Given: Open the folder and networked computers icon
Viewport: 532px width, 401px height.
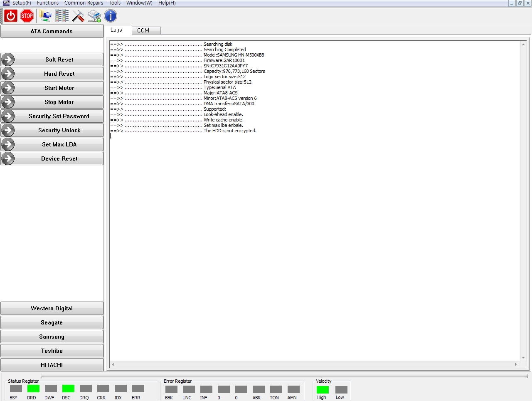Looking at the screenshot, I should (x=45, y=16).
